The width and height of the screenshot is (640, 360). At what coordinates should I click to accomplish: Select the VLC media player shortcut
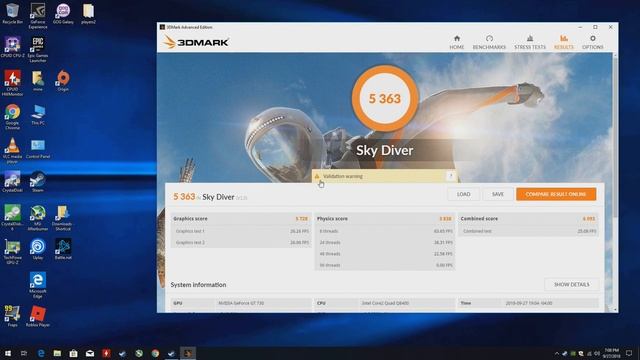pyautogui.click(x=12, y=150)
